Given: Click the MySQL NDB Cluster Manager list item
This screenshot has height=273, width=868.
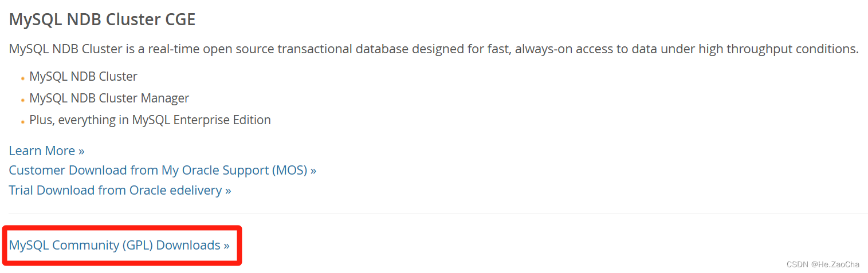Looking at the screenshot, I should click(x=109, y=98).
